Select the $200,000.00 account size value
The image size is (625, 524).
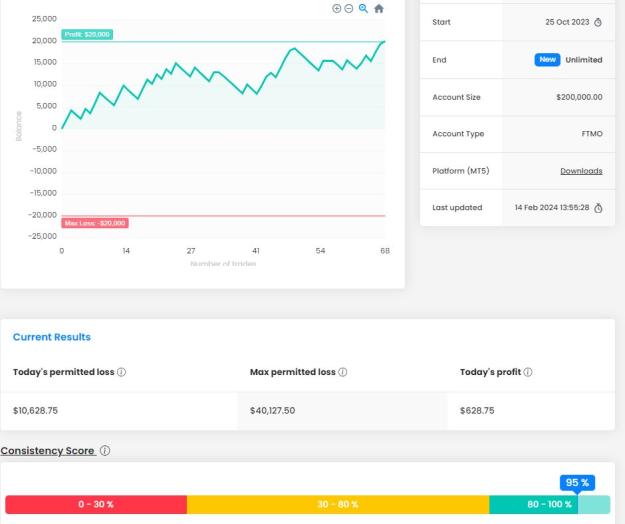click(579, 97)
